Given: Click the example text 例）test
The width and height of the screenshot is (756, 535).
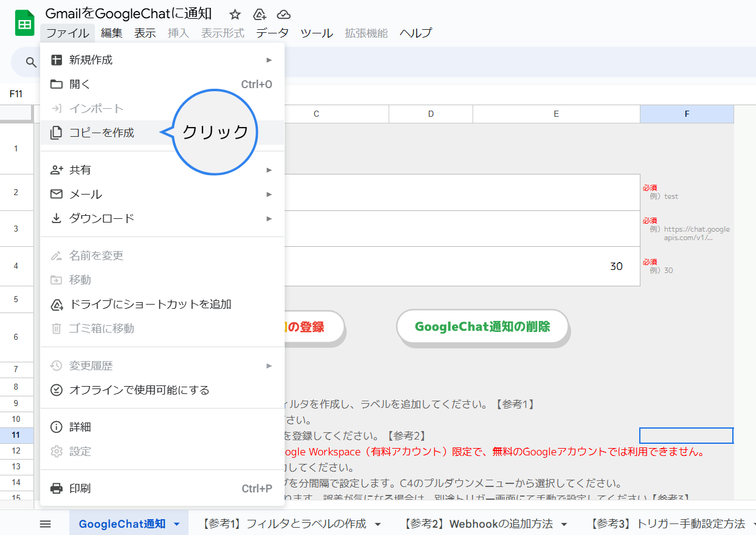Looking at the screenshot, I should click(x=664, y=196).
